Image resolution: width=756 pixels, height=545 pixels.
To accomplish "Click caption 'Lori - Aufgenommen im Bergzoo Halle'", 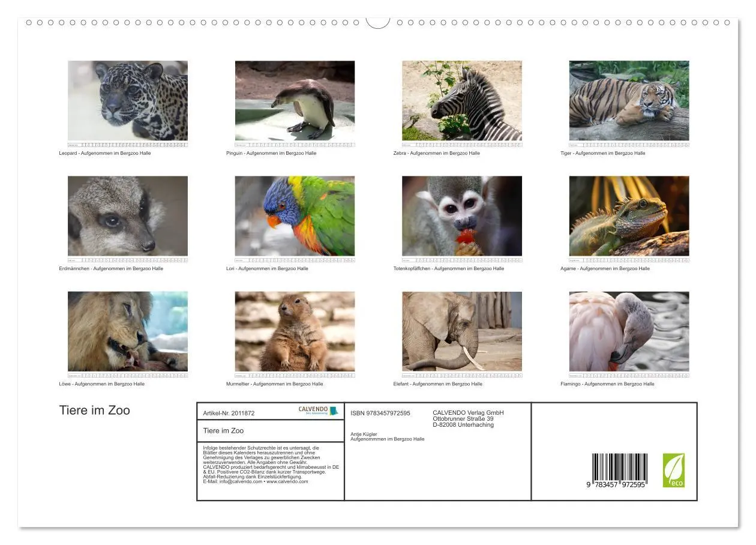I will [267, 268].
